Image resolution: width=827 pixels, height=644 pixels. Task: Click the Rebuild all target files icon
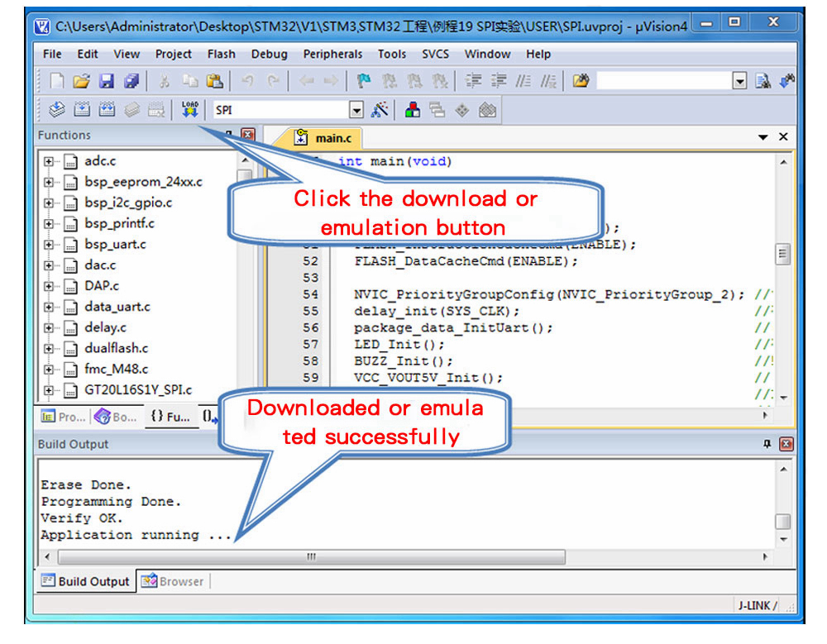[107, 110]
